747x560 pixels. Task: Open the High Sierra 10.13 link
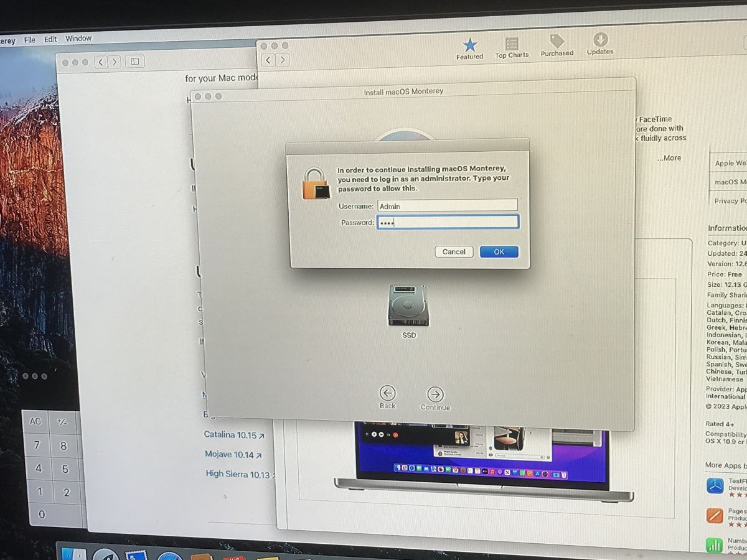tap(239, 475)
